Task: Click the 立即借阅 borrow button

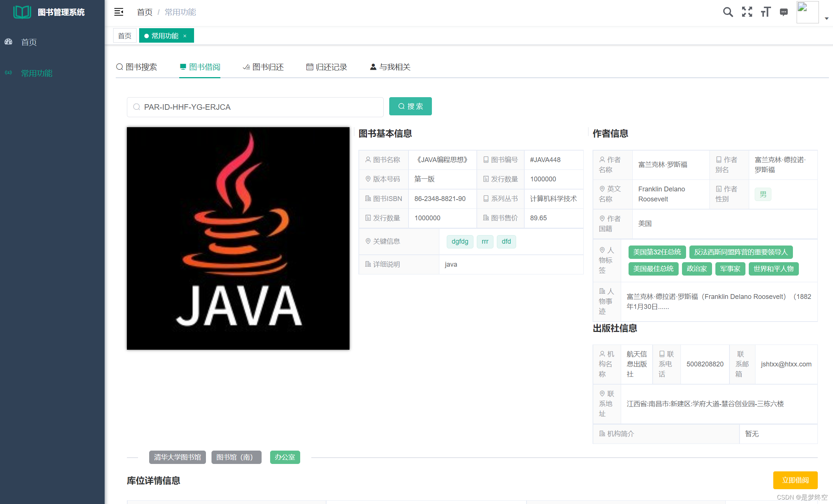Action: (795, 480)
